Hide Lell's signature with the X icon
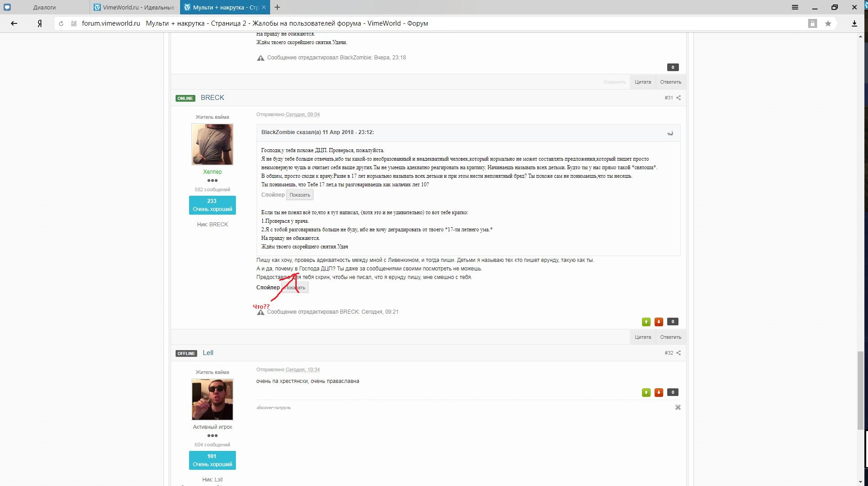 click(678, 407)
